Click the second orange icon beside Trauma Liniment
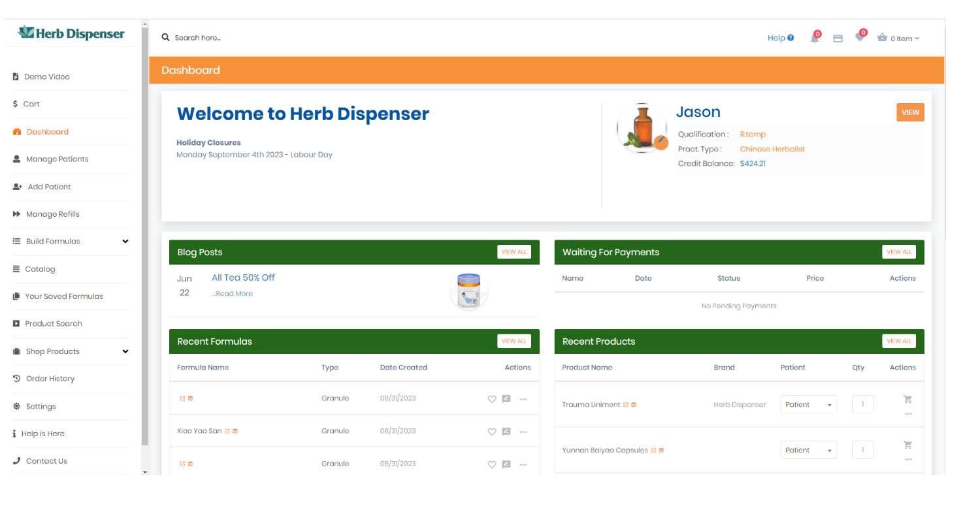The height and width of the screenshot is (523, 980). (x=634, y=405)
